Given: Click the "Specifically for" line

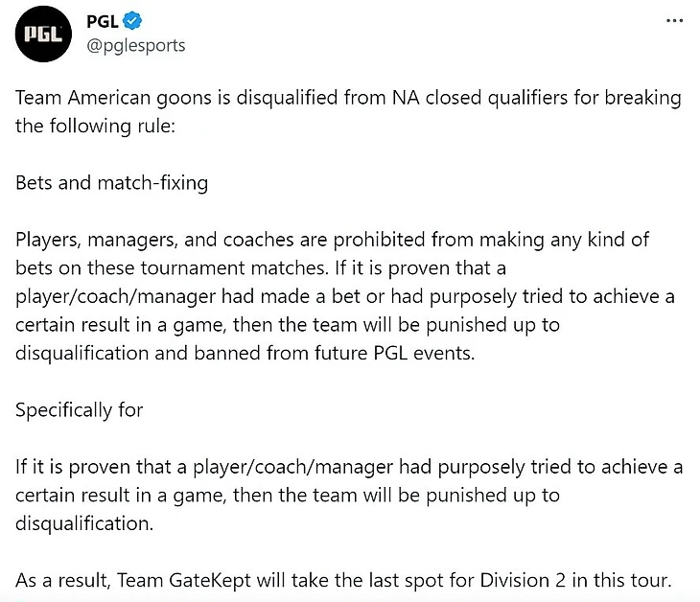Looking at the screenshot, I should coord(80,409).
